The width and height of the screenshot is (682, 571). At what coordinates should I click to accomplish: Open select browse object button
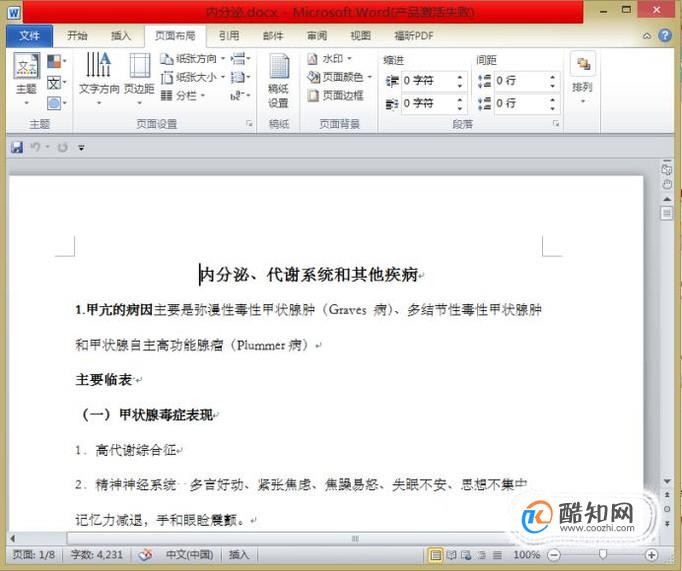click(x=667, y=509)
